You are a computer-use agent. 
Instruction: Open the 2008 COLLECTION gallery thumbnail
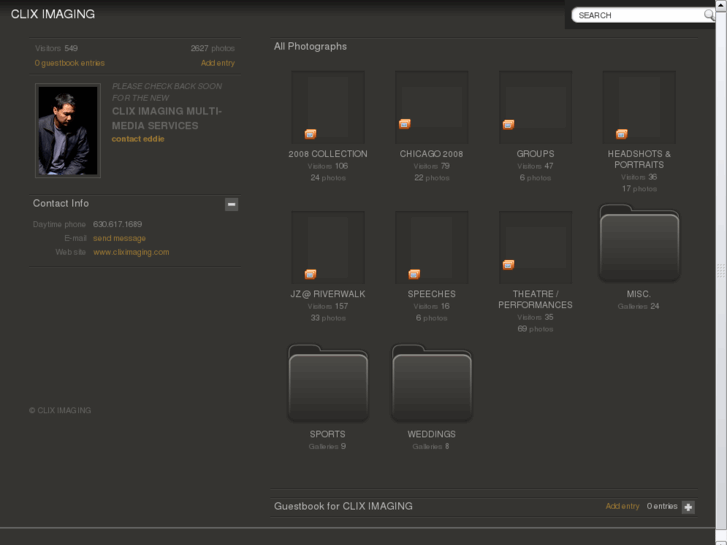tap(328, 107)
